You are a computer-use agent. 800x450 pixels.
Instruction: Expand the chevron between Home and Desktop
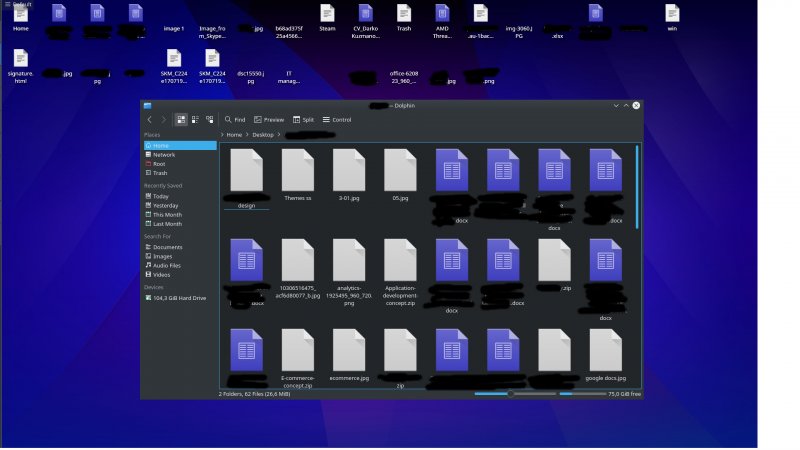(x=247, y=135)
